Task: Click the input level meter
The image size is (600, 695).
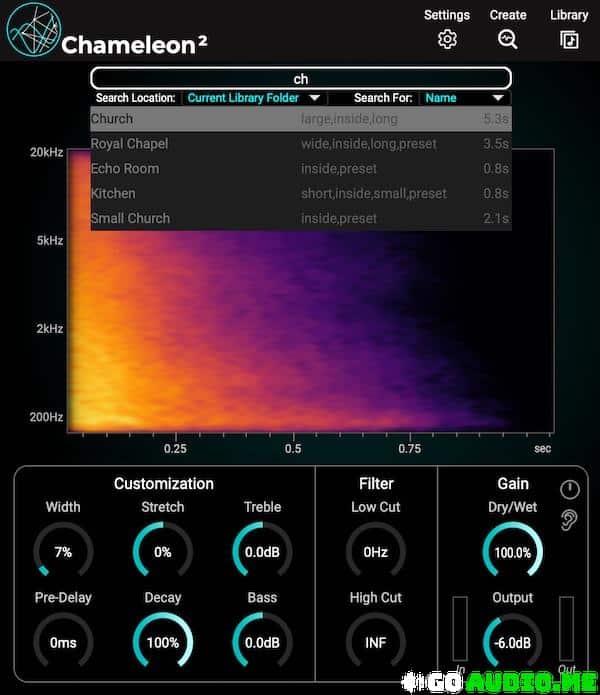Action: pyautogui.click(x=460, y=629)
